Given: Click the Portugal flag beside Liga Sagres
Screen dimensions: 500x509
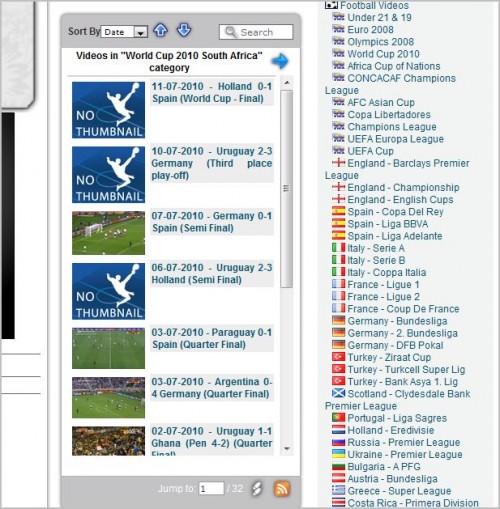Looking at the screenshot, I should (x=338, y=418).
